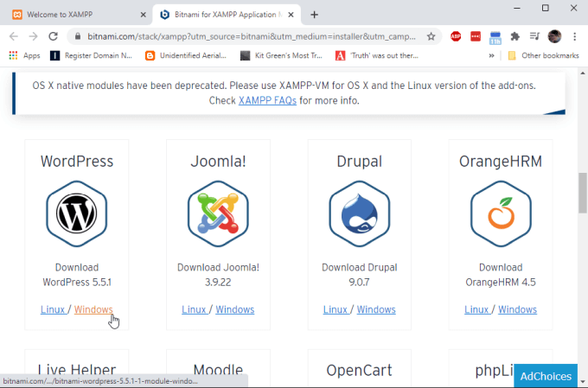
Task: Download Joomla! for Windows
Action: (x=234, y=309)
